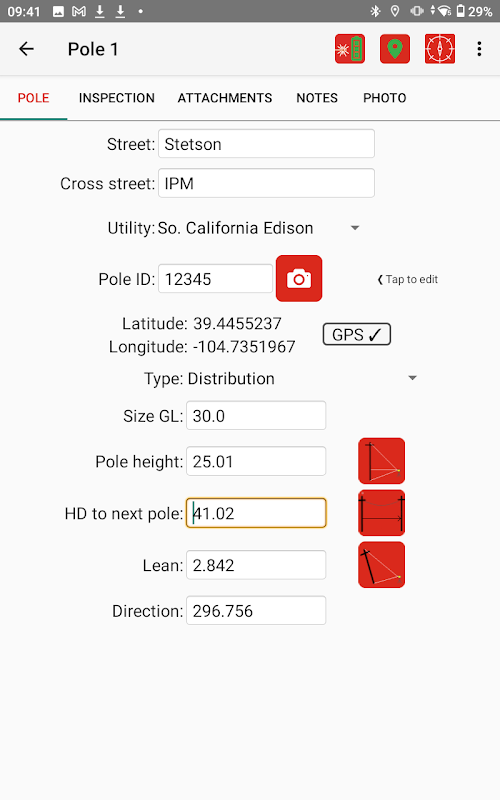The height and width of the screenshot is (800, 500).
Task: Expand the Type Distribution dropdown arrow
Action: click(413, 378)
